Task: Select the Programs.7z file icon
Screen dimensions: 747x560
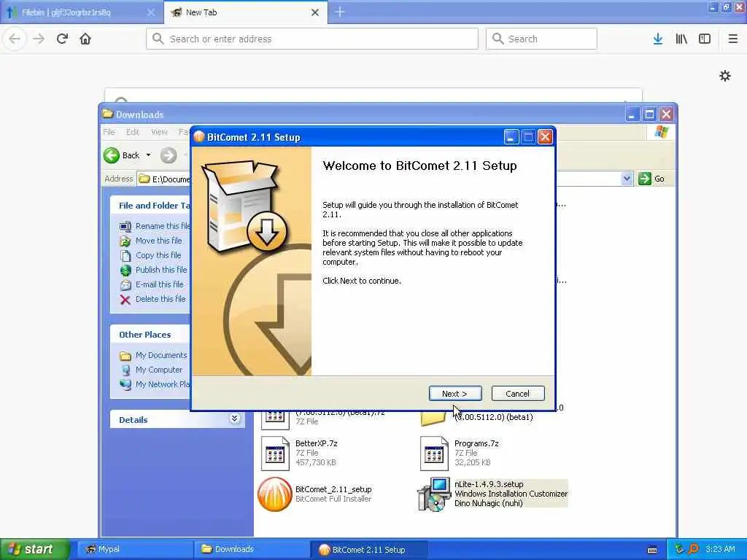Action: tap(434, 453)
